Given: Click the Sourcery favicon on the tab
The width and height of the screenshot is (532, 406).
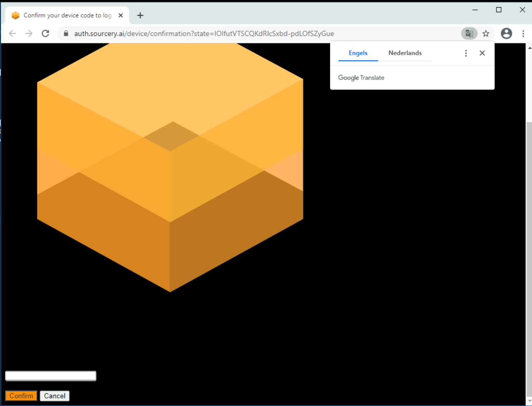Looking at the screenshot, I should (x=15, y=15).
